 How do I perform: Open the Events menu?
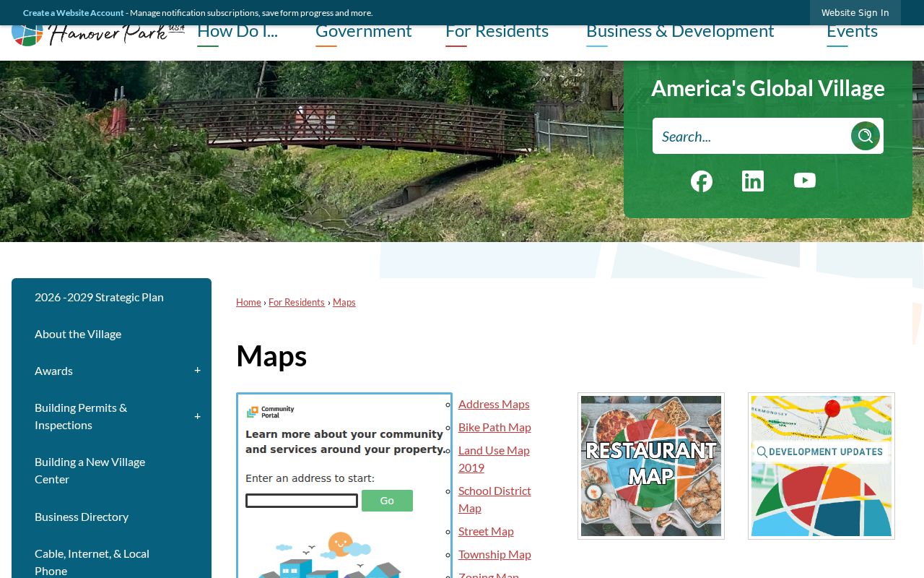click(852, 32)
